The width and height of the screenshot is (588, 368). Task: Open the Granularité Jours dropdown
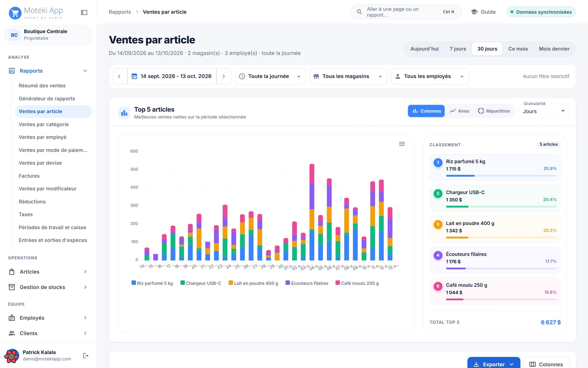pyautogui.click(x=544, y=111)
